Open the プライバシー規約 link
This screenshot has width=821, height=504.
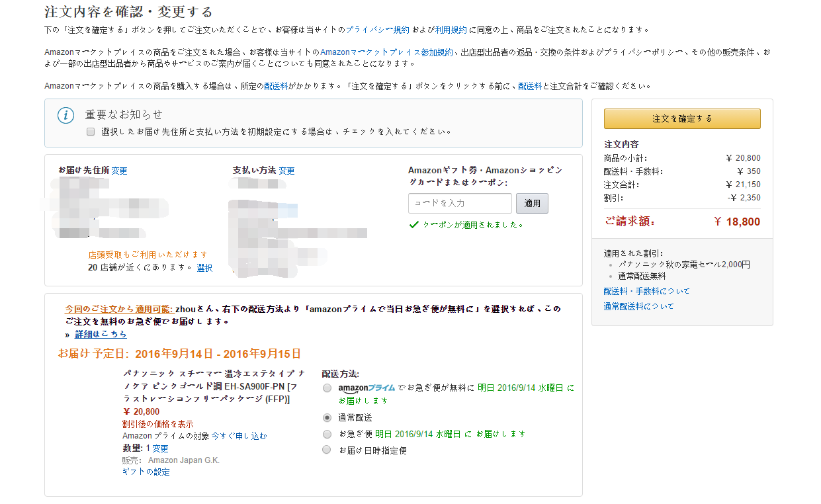point(377,30)
